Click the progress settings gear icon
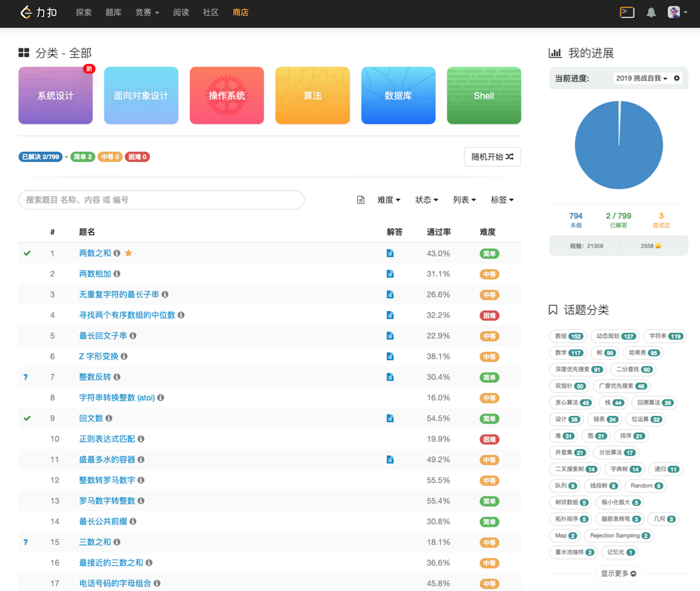The height and width of the screenshot is (591, 700). [x=677, y=78]
